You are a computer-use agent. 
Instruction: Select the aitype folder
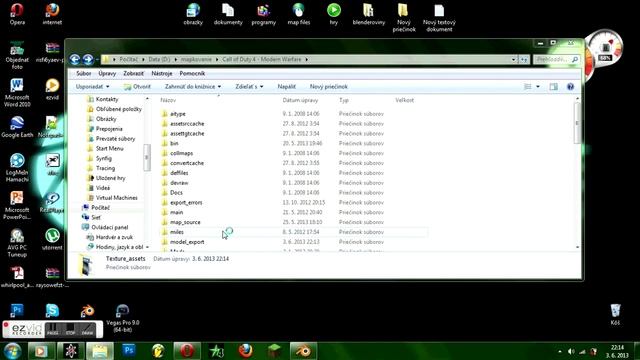click(178, 114)
